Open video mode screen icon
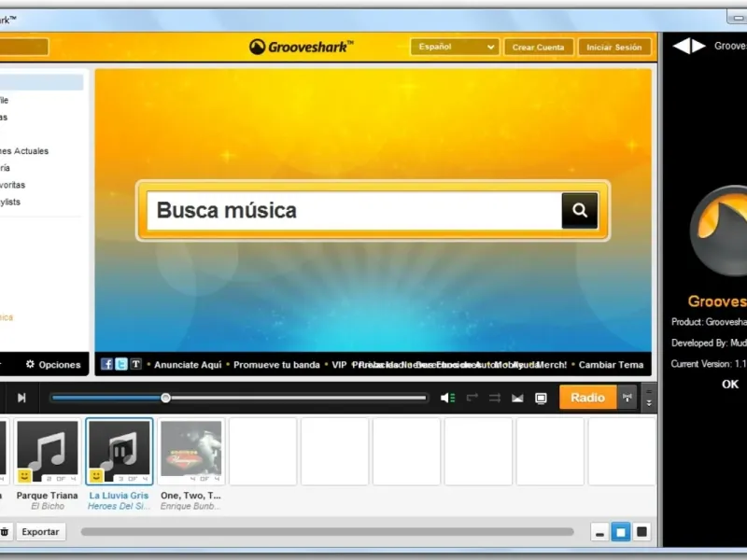This screenshot has width=747, height=560. [x=541, y=399]
